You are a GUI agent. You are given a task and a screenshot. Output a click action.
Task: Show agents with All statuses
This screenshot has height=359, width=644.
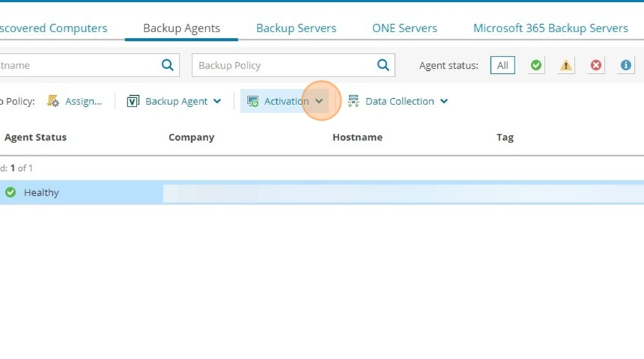502,65
